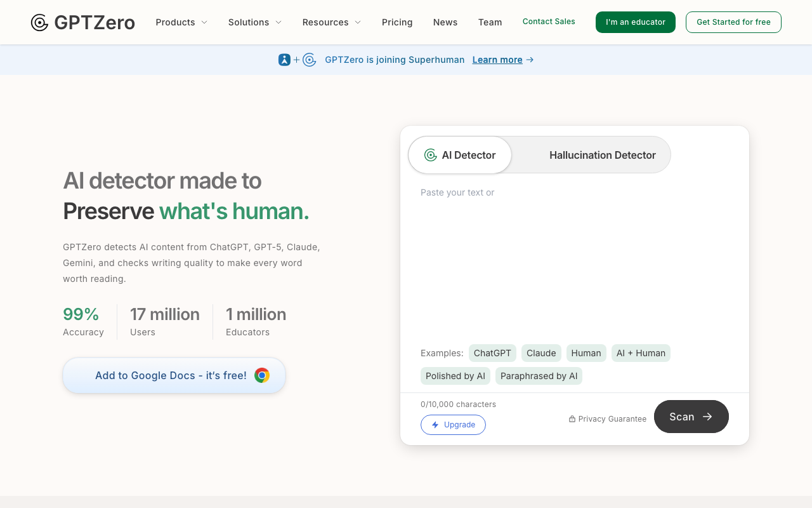812x508 pixels.
Task: Open the Resources menu
Action: pyautogui.click(x=332, y=22)
